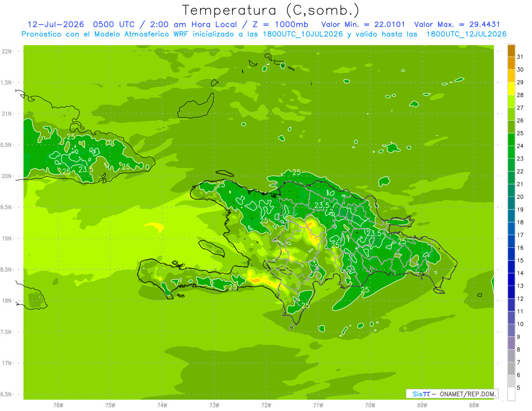Click the '18N' latitude label
This screenshot has width=532, height=411.
pyautogui.click(x=7, y=301)
